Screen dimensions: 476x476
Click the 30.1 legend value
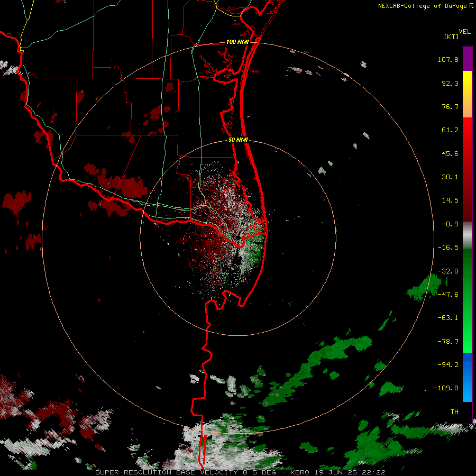pyautogui.click(x=450, y=177)
